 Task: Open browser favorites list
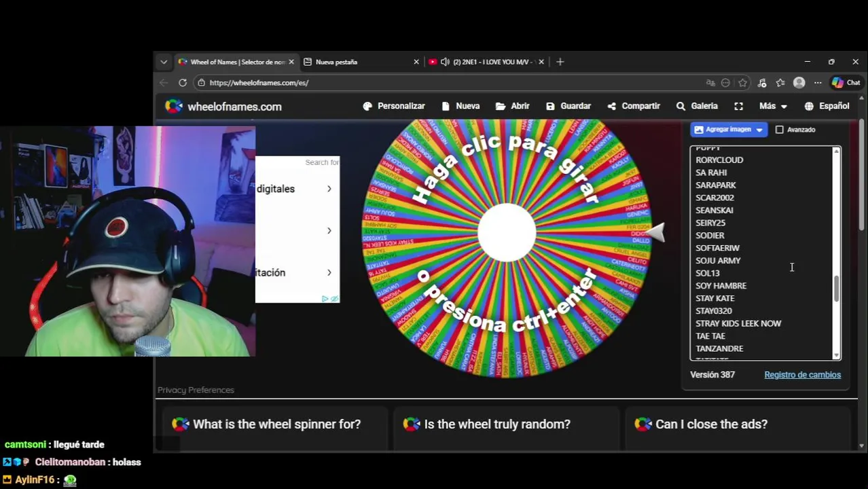coord(780,83)
